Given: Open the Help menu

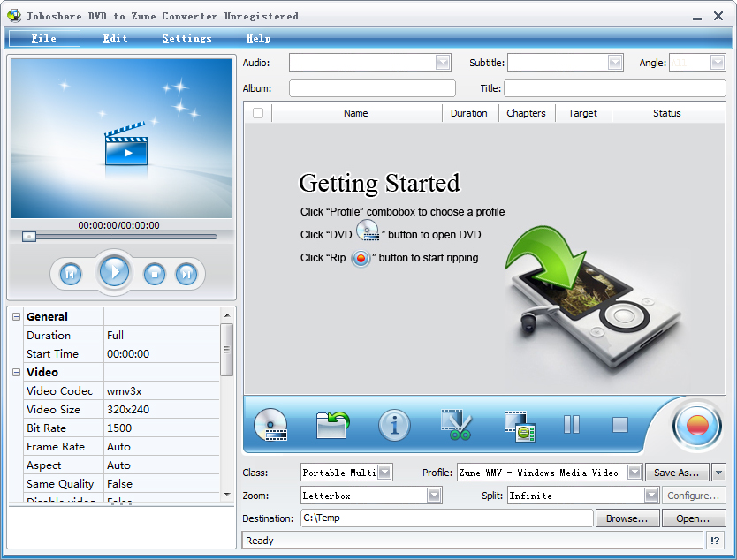Looking at the screenshot, I should pos(258,39).
